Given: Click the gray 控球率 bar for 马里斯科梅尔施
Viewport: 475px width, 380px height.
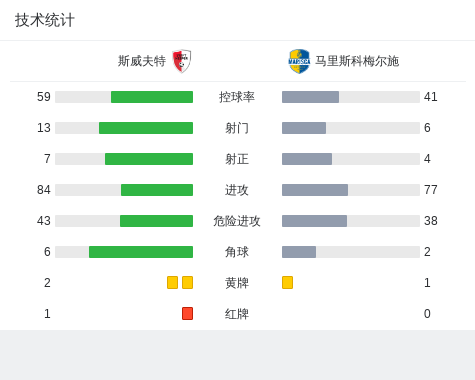Looking at the screenshot, I should (x=310, y=97).
